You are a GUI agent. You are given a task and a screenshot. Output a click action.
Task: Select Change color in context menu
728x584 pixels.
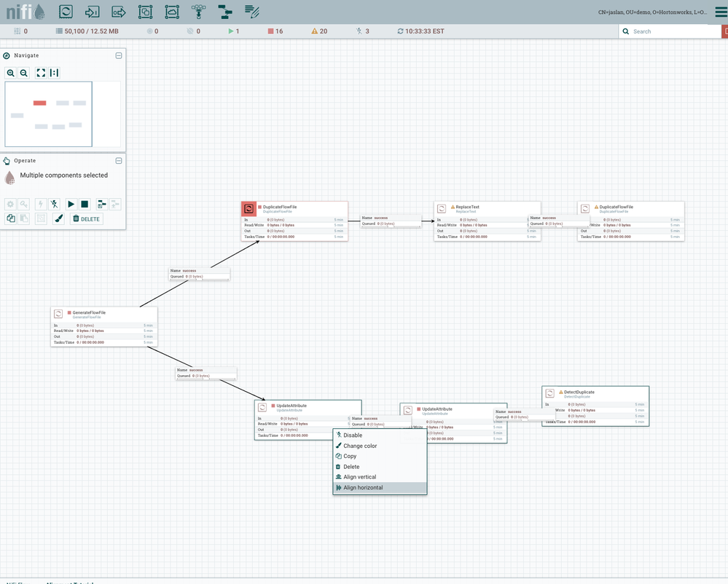point(360,446)
